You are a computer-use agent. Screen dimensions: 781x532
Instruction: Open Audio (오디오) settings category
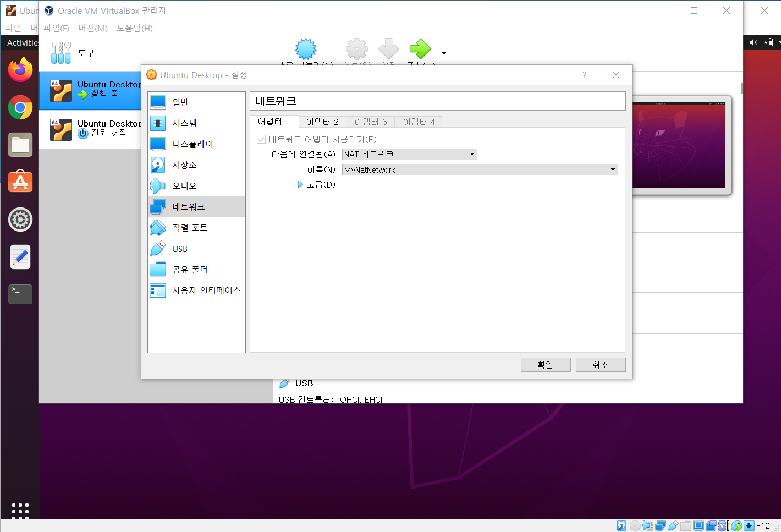pos(196,186)
